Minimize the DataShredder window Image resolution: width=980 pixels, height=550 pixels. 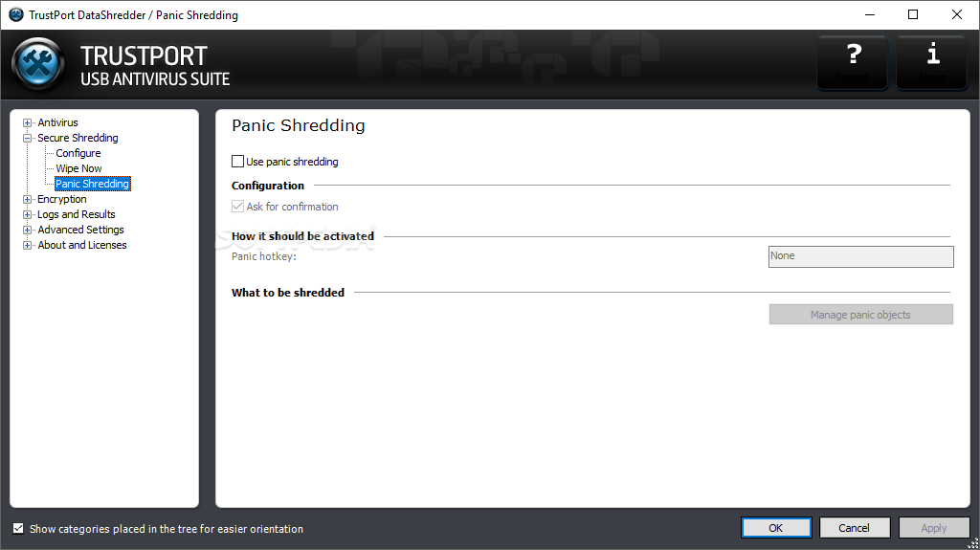coord(870,14)
